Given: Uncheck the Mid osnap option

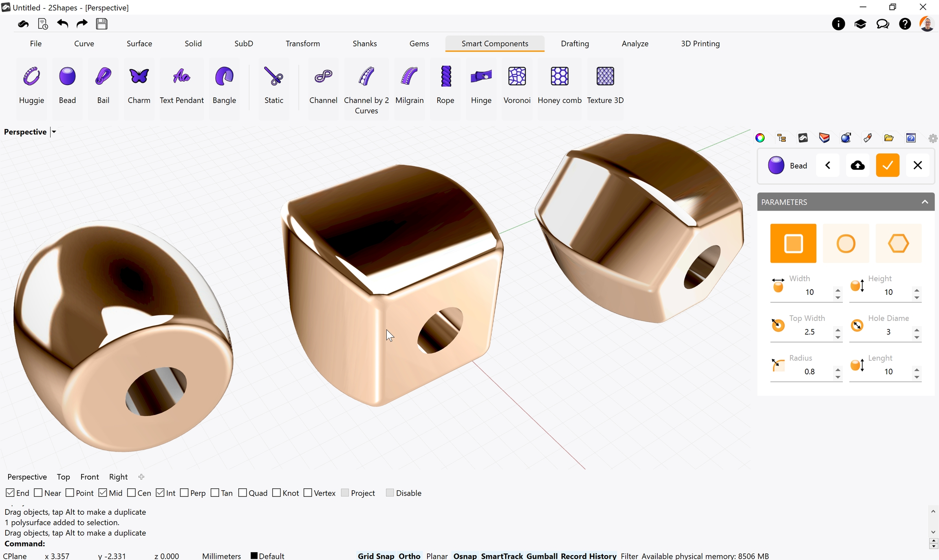Looking at the screenshot, I should (x=103, y=493).
